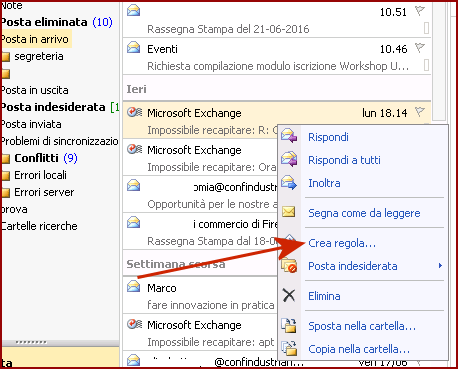
Task: Click the Sposta nella cartella icon
Action: (289, 325)
